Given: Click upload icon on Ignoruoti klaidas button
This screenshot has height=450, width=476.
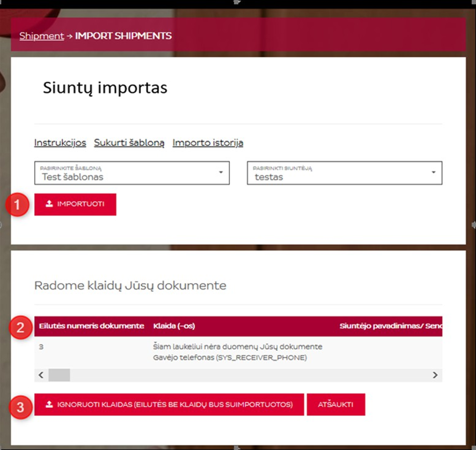Looking at the screenshot, I should click(49, 405).
